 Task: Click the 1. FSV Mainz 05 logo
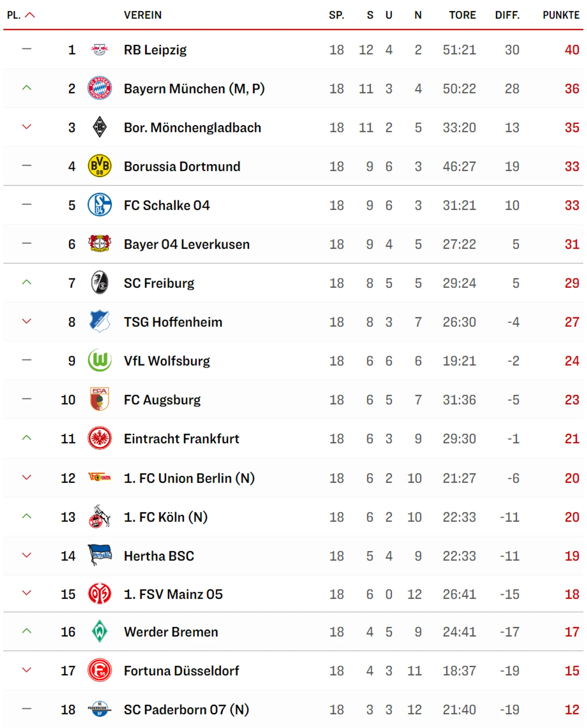point(99,594)
